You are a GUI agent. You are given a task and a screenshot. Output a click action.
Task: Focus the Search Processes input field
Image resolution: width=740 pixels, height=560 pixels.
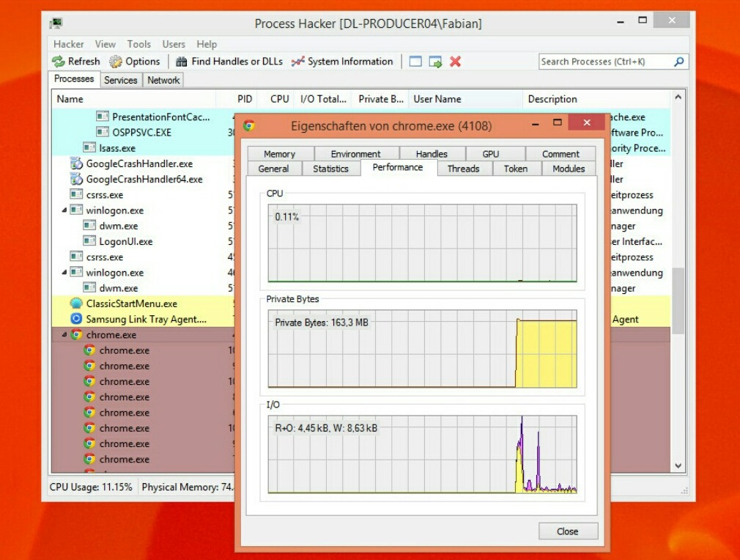pos(604,62)
